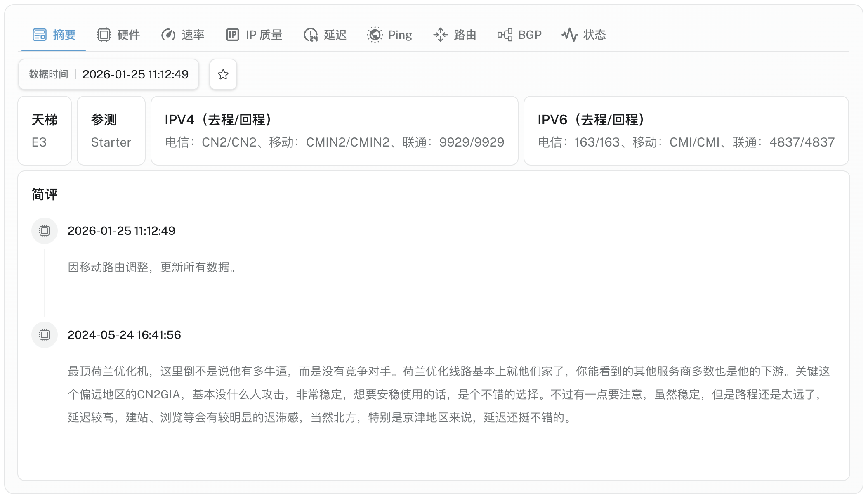
Task: Click the summary (摘要) tab icon
Action: point(40,35)
